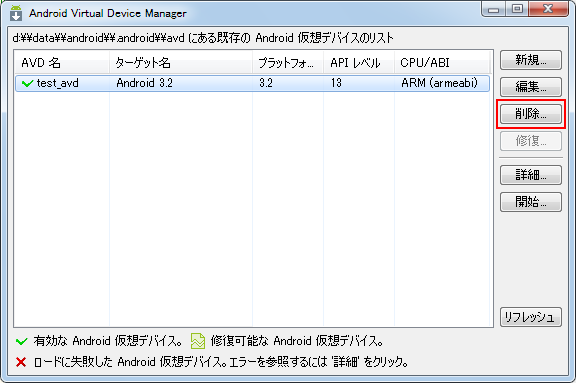This screenshot has height=383, width=576.
Task: Sort by the API レベル column header
Action: [359, 63]
